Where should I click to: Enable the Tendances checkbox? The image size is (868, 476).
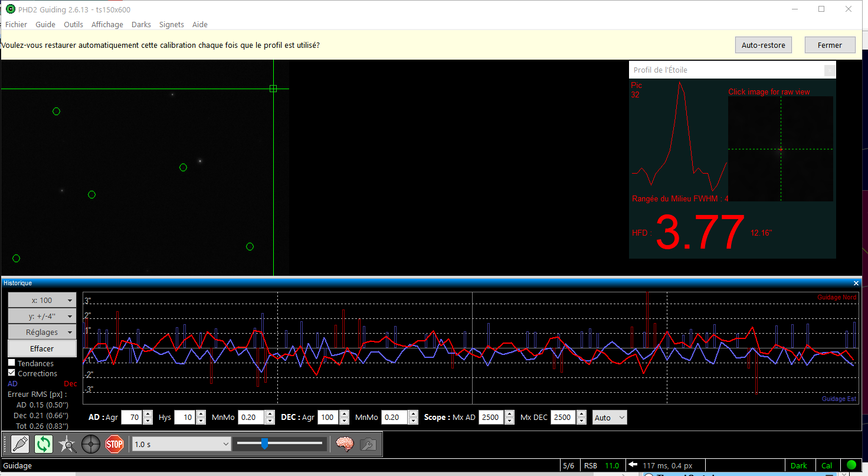pyautogui.click(x=12, y=363)
